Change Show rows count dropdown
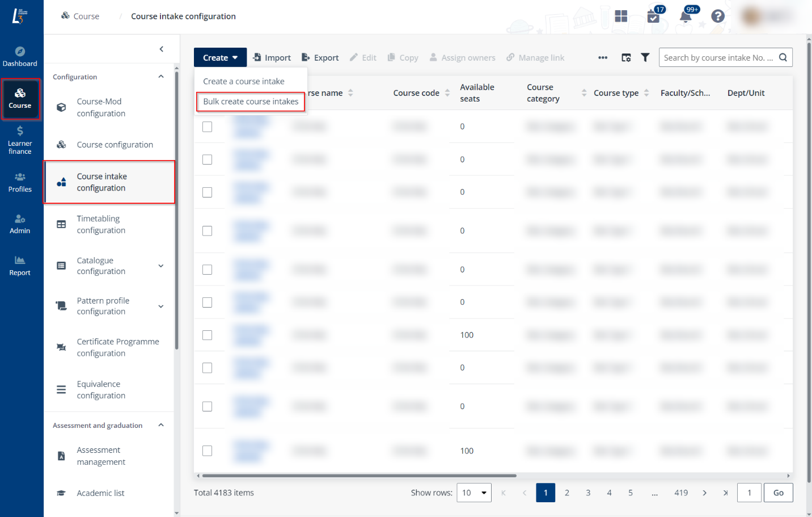 (x=473, y=493)
